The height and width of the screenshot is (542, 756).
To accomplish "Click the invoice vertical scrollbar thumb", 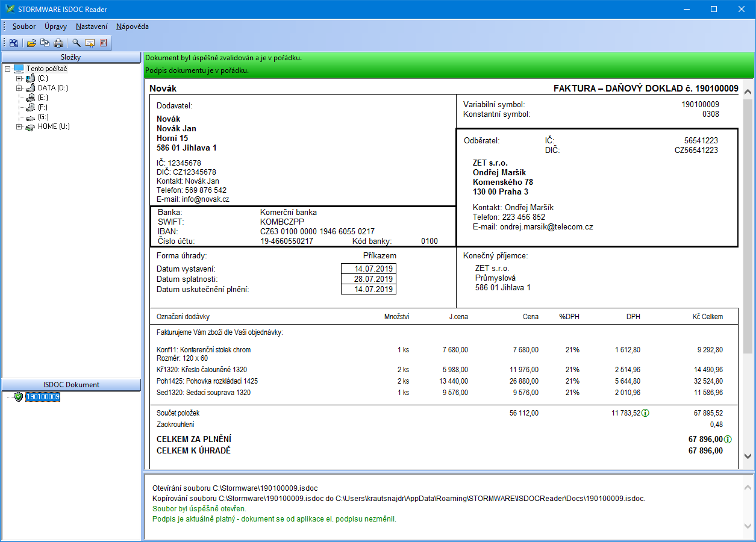I will click(748, 226).
